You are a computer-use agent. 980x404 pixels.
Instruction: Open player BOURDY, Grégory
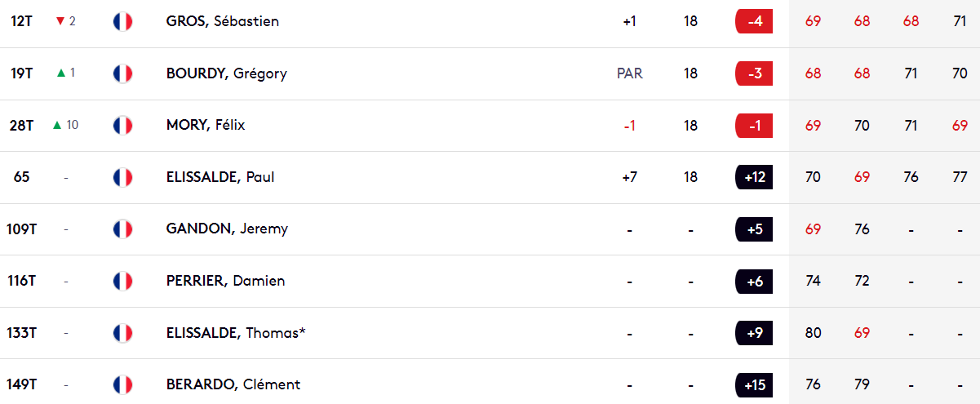[226, 73]
